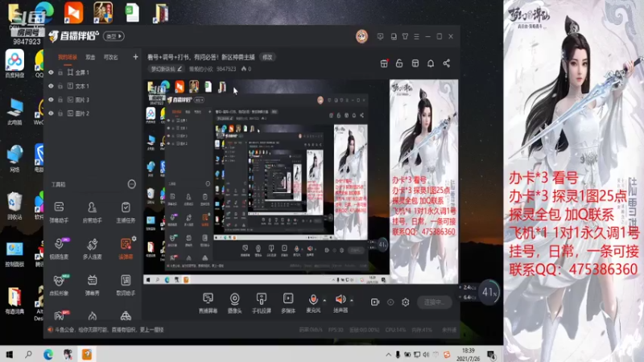
Task: Toggle visibility of 图片 3 source
Action: click(x=51, y=100)
